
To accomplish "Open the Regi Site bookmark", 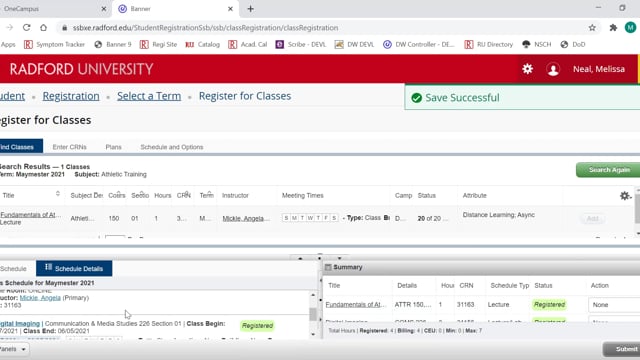I will pos(158,44).
